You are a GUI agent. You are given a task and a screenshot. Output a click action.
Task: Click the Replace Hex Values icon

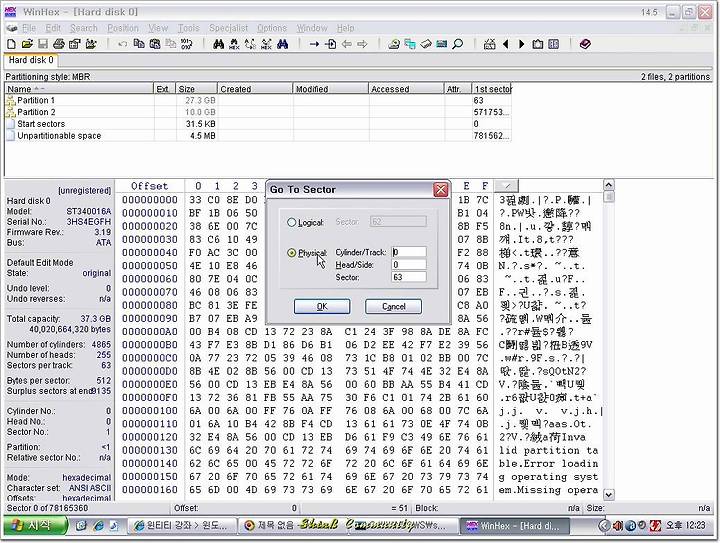[x=266, y=44]
